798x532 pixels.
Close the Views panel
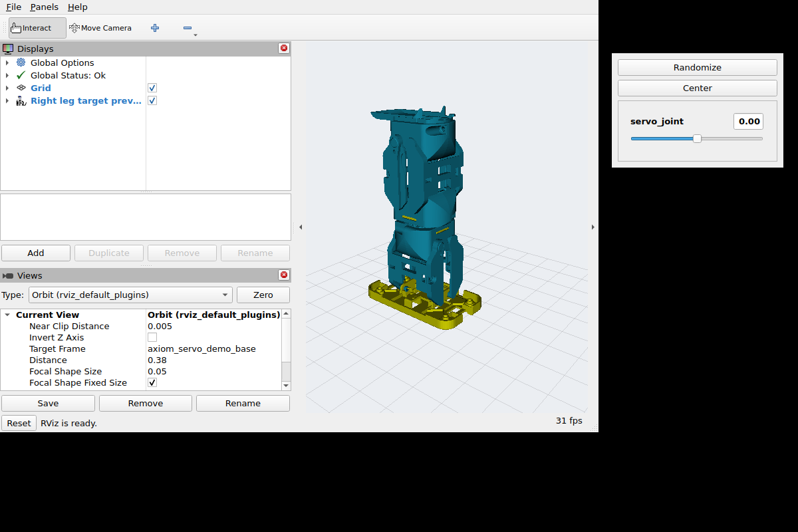284,275
